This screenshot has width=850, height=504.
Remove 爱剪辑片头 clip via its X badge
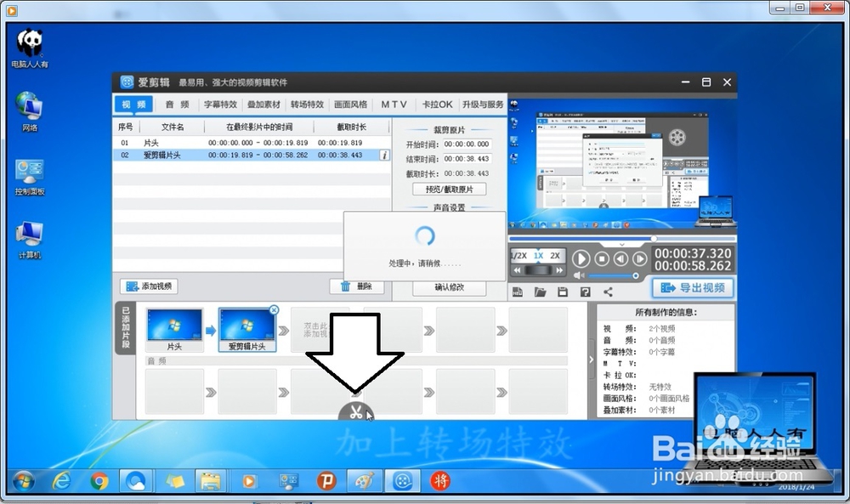point(274,310)
